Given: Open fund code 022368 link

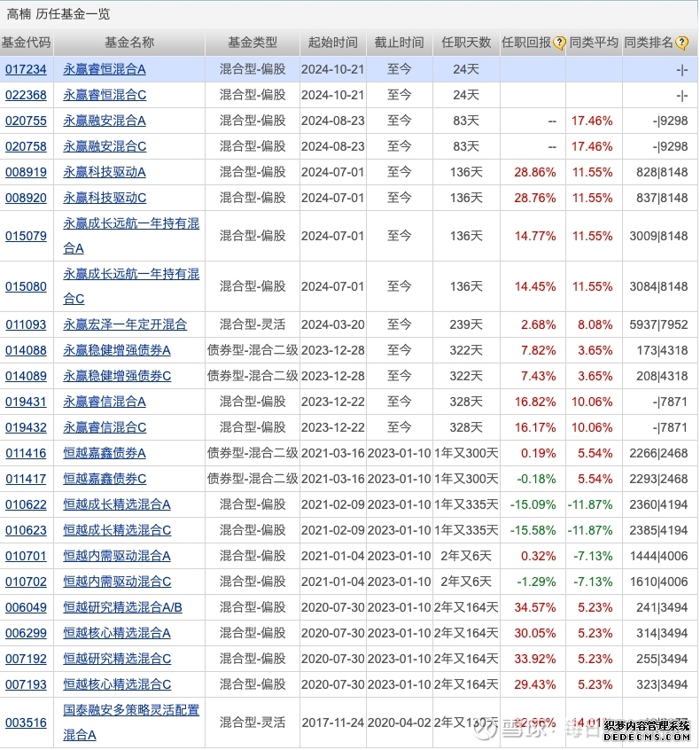Looking at the screenshot, I should click(x=26, y=95).
